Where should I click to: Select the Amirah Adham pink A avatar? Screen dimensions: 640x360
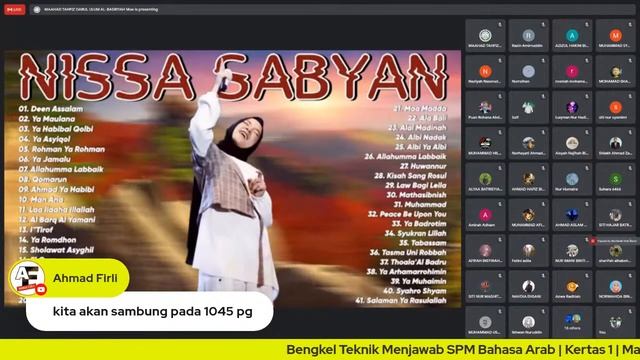point(485,216)
